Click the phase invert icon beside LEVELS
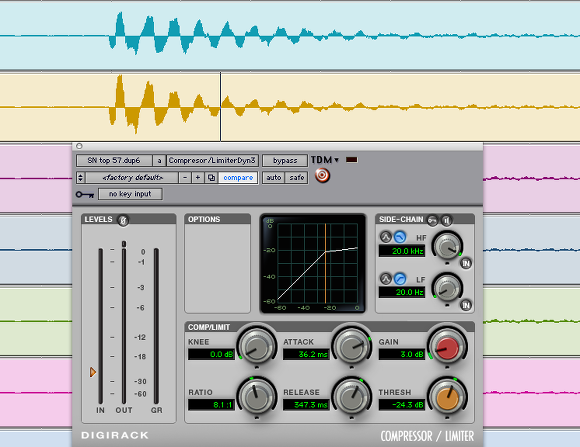The image size is (580, 447). click(x=123, y=220)
